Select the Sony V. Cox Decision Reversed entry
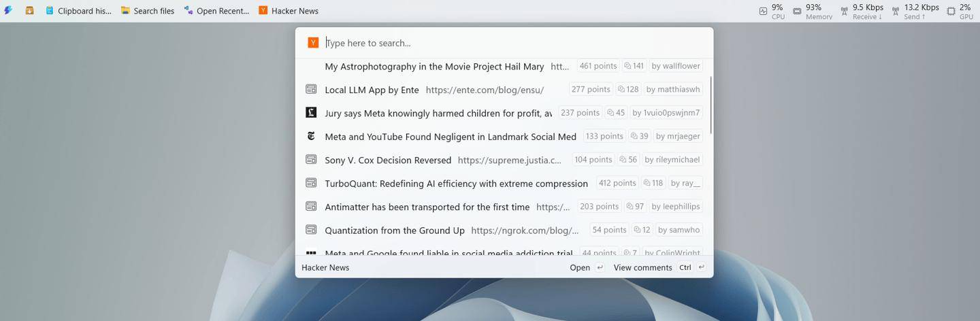Viewport: 980px width, 321px height. pos(388,160)
